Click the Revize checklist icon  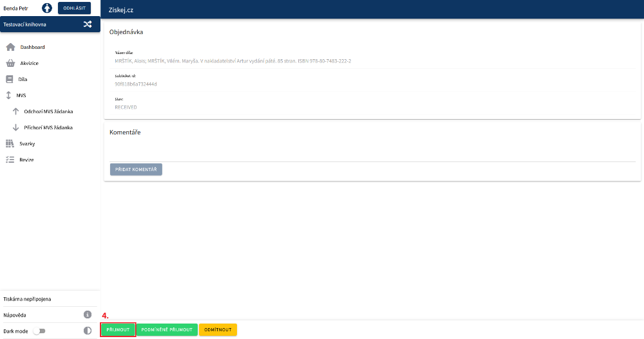tap(10, 160)
